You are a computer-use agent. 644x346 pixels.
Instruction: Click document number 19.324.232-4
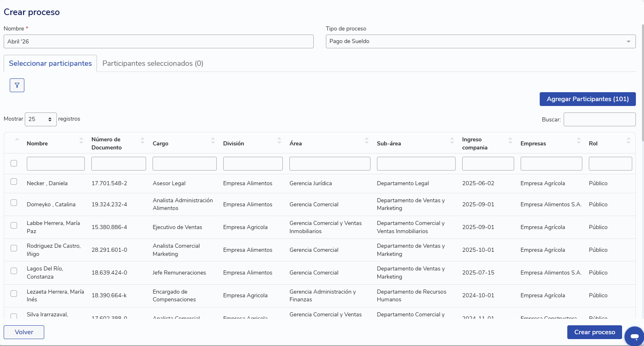pos(109,205)
